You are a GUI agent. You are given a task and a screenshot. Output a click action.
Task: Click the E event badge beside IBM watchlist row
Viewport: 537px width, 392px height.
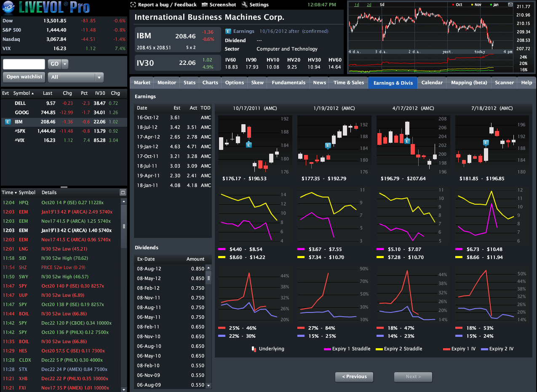(x=8, y=122)
